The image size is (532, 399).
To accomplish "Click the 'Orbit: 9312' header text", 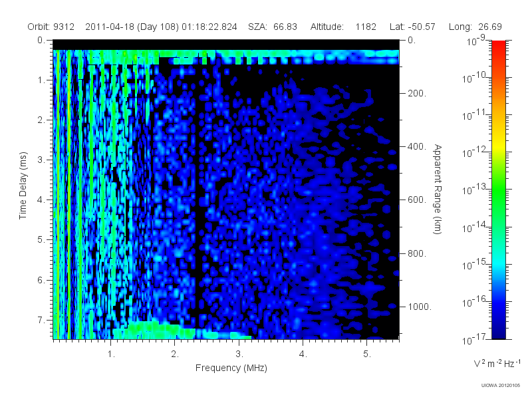I will pyautogui.click(x=51, y=27).
